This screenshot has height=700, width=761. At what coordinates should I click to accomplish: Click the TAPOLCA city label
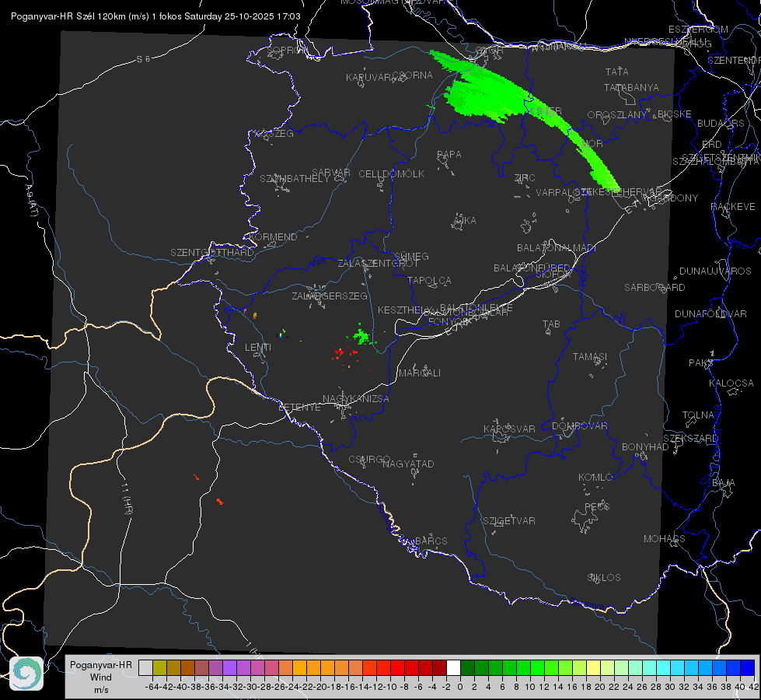pyautogui.click(x=429, y=281)
